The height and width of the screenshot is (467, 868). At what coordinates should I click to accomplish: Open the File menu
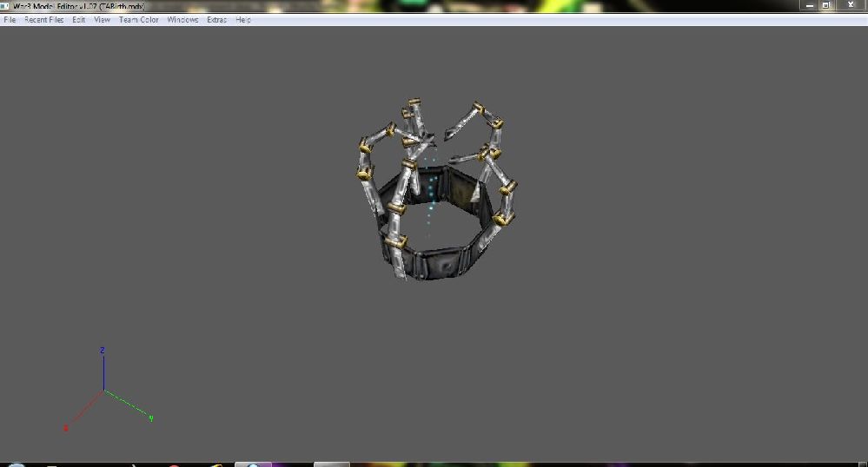(10, 19)
